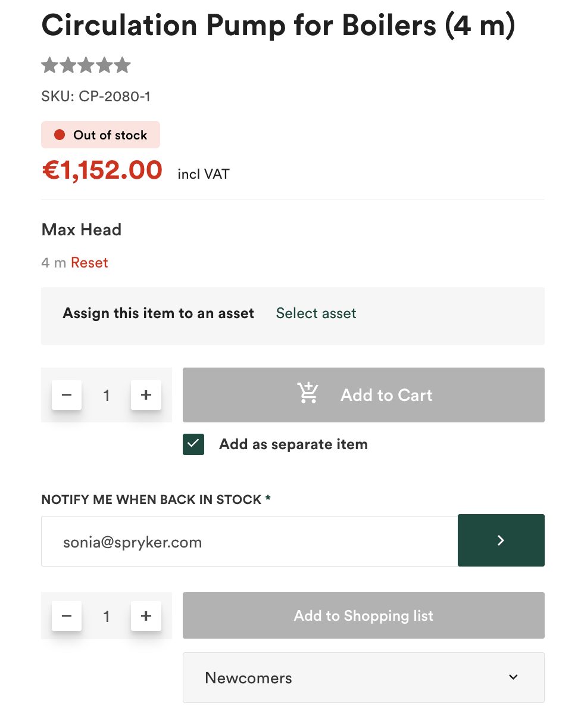
Task: Decrease the shopping list quantity with minus icon
Action: [67, 616]
